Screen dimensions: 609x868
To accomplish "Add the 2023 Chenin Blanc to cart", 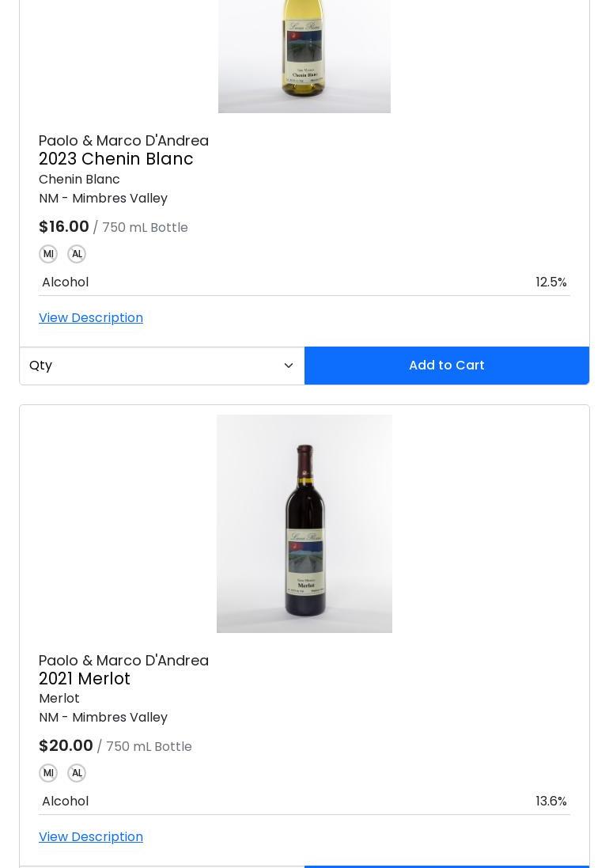I will coord(446,366).
